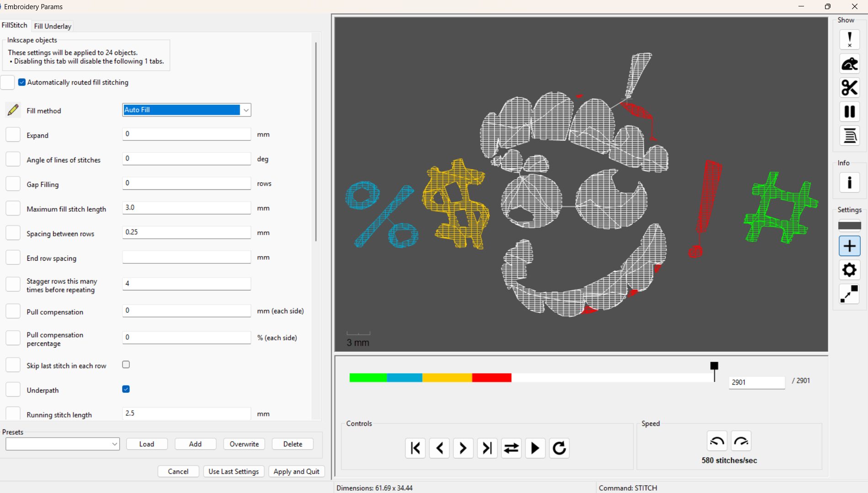The height and width of the screenshot is (493, 868).
Task: Click Overwrite preset button
Action: click(x=244, y=444)
